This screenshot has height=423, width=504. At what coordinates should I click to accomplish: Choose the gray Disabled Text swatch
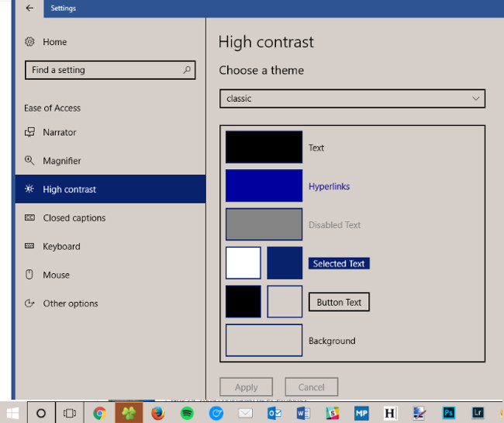[264, 224]
